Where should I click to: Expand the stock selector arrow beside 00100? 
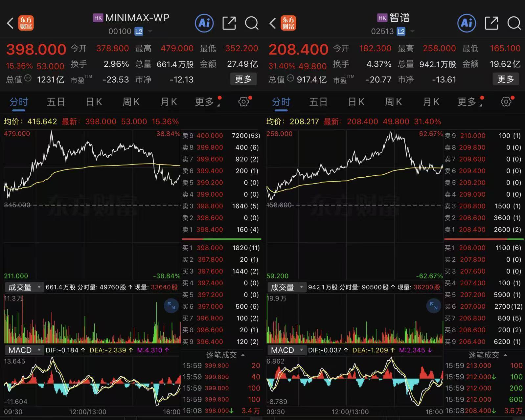point(150,32)
